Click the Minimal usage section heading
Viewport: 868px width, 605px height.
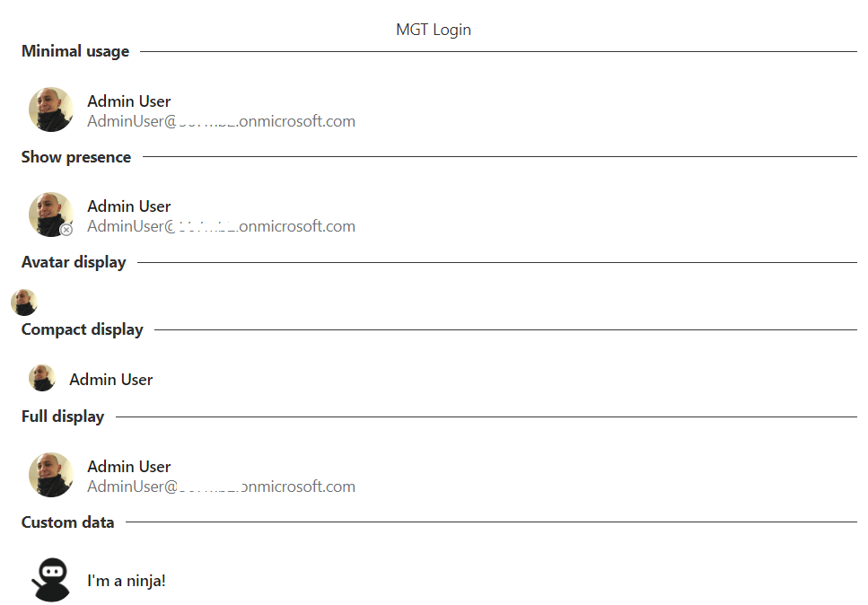pos(75,51)
